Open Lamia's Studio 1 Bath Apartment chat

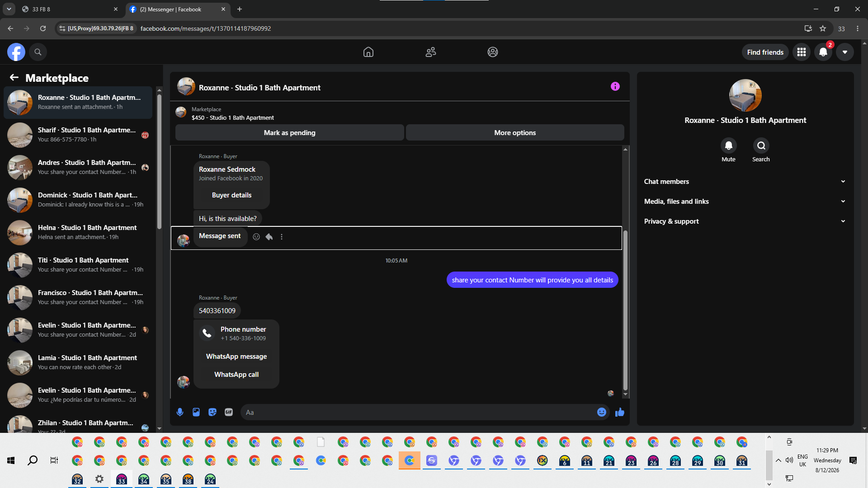pos(78,363)
